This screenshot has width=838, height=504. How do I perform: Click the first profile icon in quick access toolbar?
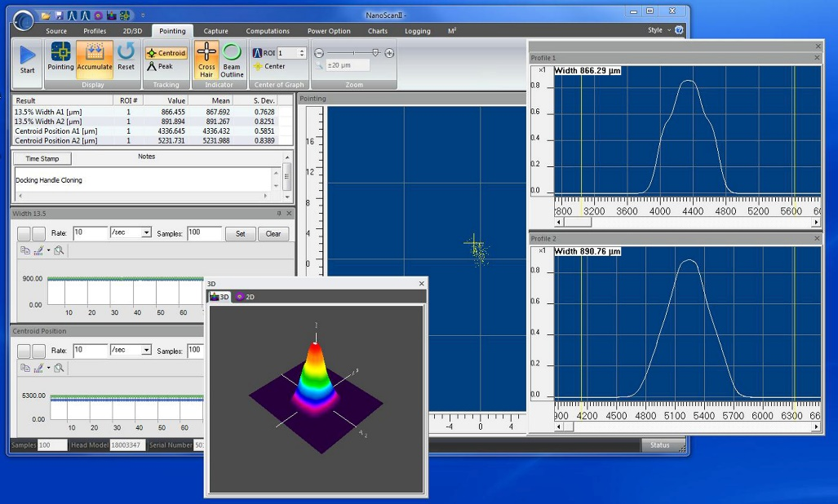pyautogui.click(x=72, y=15)
